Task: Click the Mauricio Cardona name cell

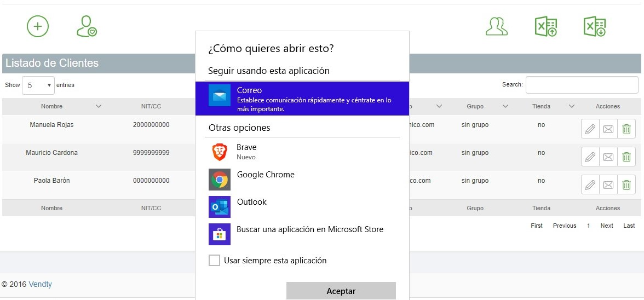Action: tap(51, 153)
